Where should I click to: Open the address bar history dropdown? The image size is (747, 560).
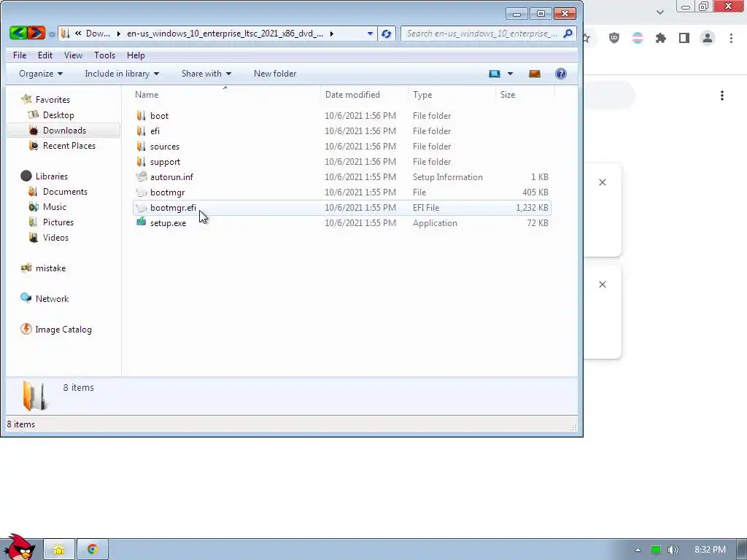point(370,34)
